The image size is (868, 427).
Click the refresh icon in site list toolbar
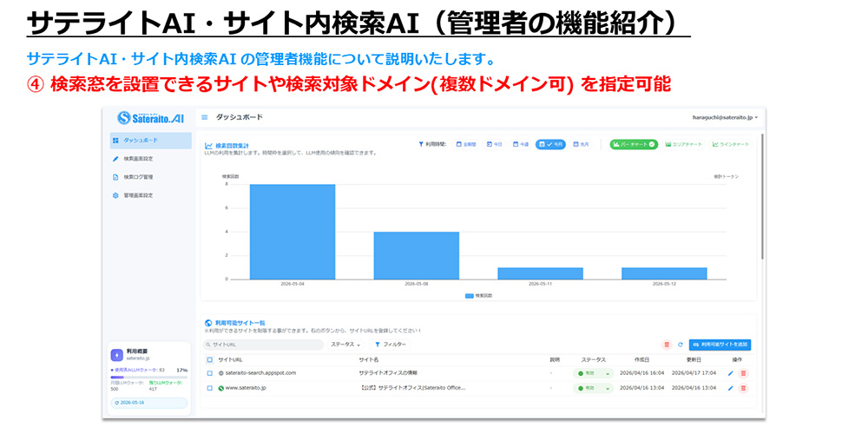point(681,345)
